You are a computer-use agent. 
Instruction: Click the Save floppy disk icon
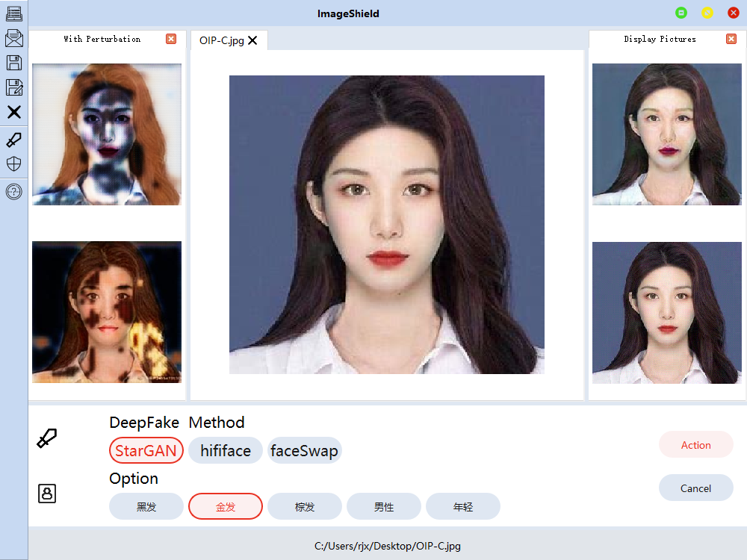13,63
